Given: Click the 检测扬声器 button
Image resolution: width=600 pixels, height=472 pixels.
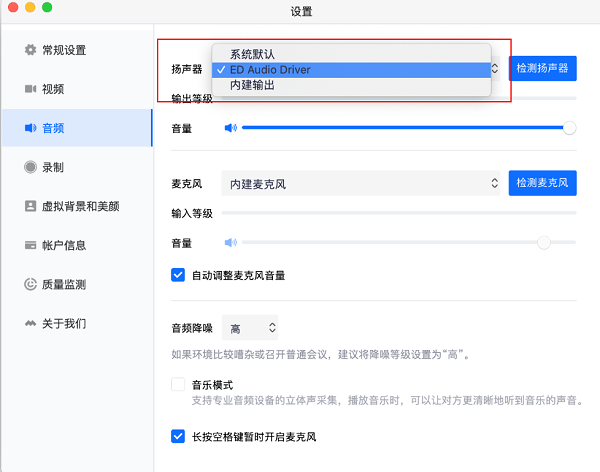Looking at the screenshot, I should pyautogui.click(x=542, y=69).
